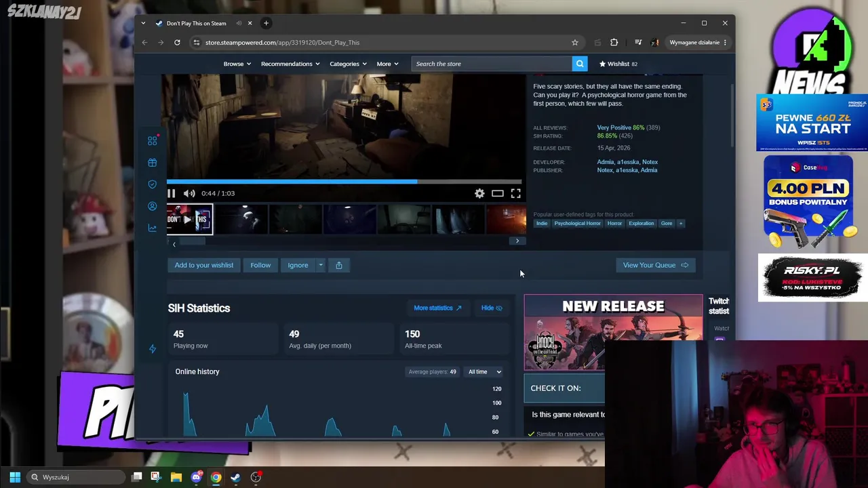Open the tab search dropdown arrow
This screenshot has width=868, height=488.
tap(143, 23)
